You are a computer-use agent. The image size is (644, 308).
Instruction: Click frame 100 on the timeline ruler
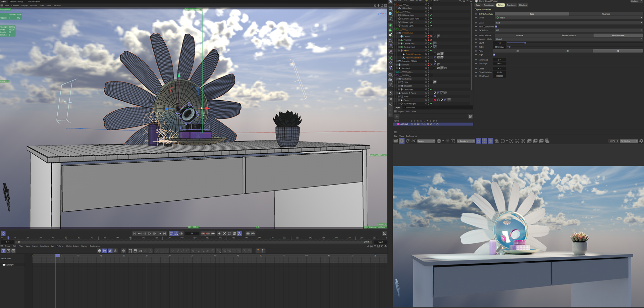pyautogui.click(x=130, y=238)
